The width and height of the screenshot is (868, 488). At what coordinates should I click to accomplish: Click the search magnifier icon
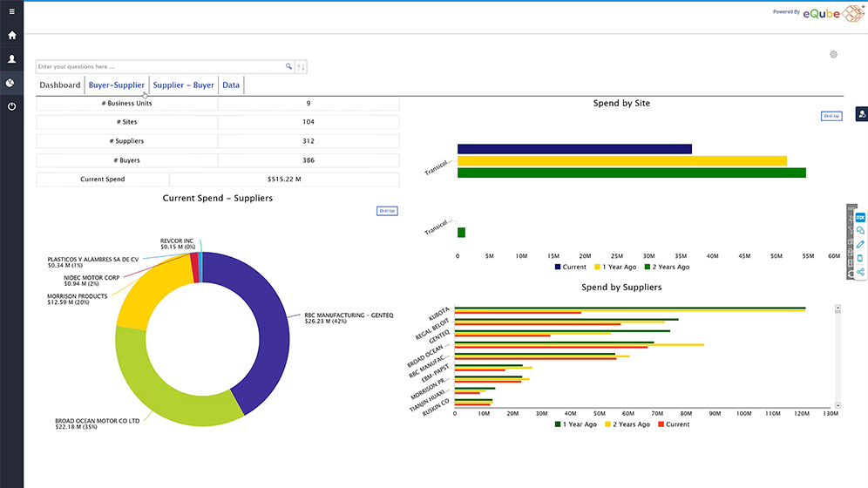tap(289, 66)
